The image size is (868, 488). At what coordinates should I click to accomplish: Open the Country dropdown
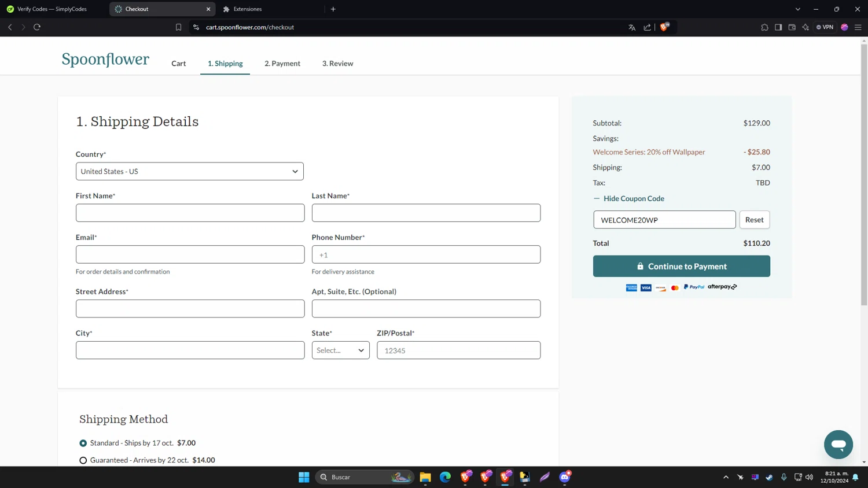click(190, 171)
